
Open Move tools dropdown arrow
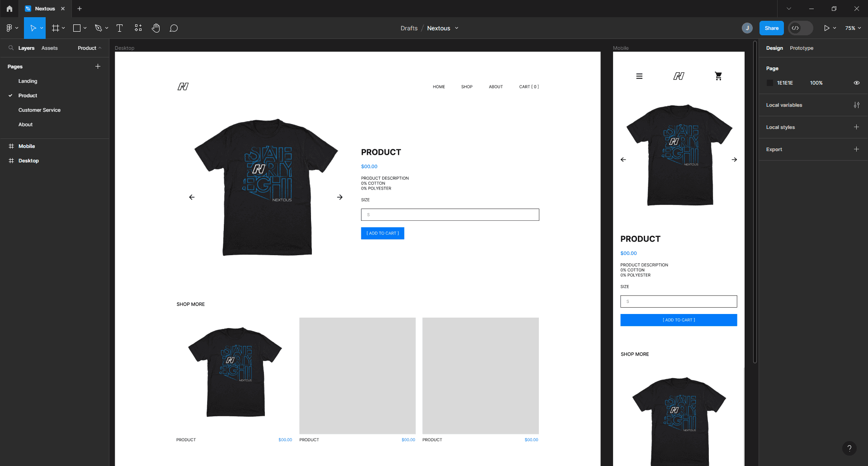pos(42,28)
